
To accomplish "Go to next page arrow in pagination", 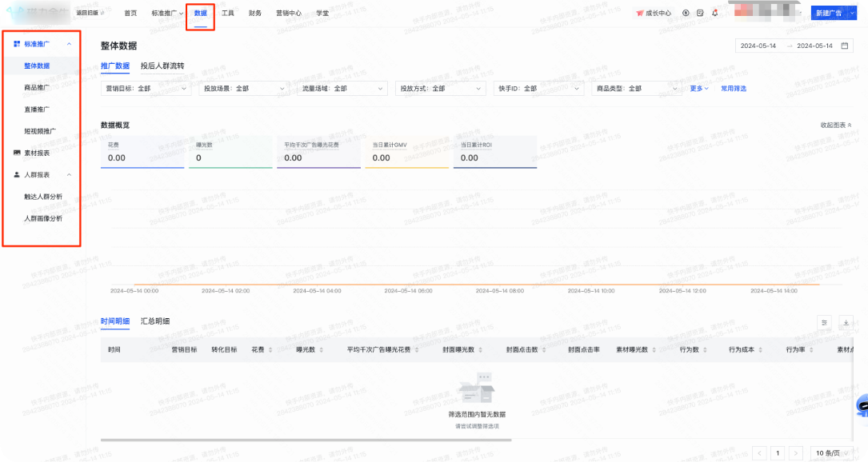I will (x=796, y=453).
